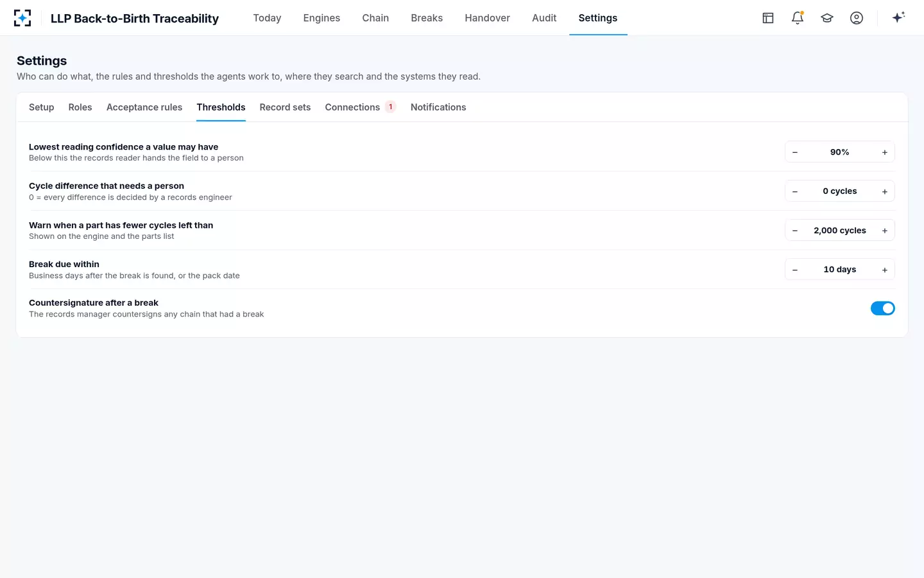The height and width of the screenshot is (578, 924).
Task: Open the sparkle AI assistant icon
Action: (x=898, y=17)
